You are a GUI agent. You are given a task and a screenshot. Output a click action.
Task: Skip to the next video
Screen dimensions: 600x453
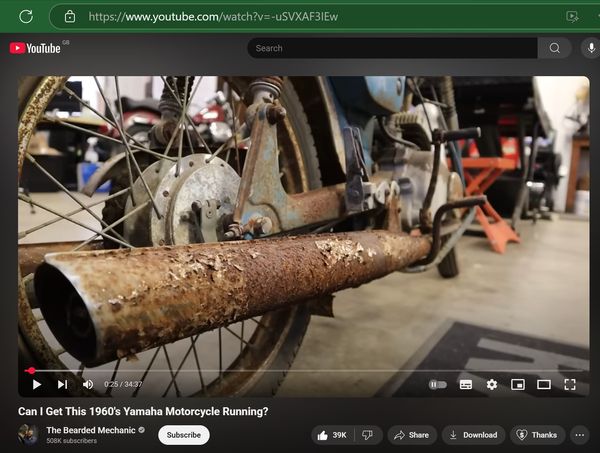click(62, 384)
